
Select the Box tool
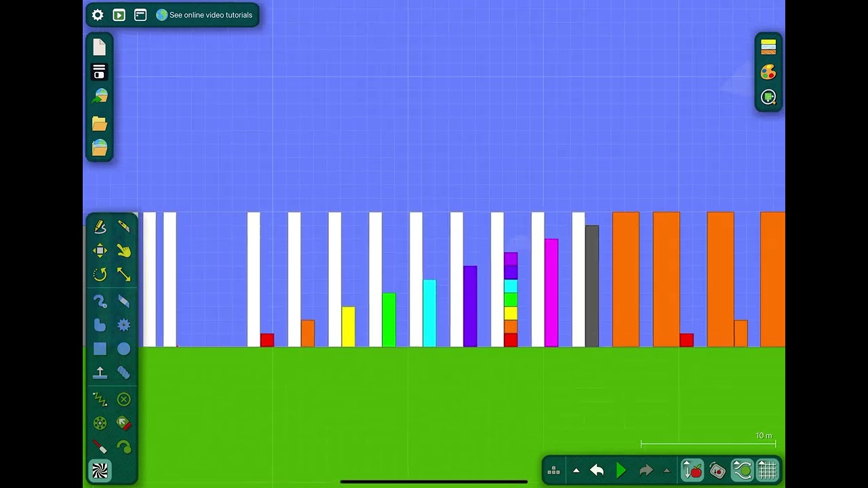tap(100, 349)
